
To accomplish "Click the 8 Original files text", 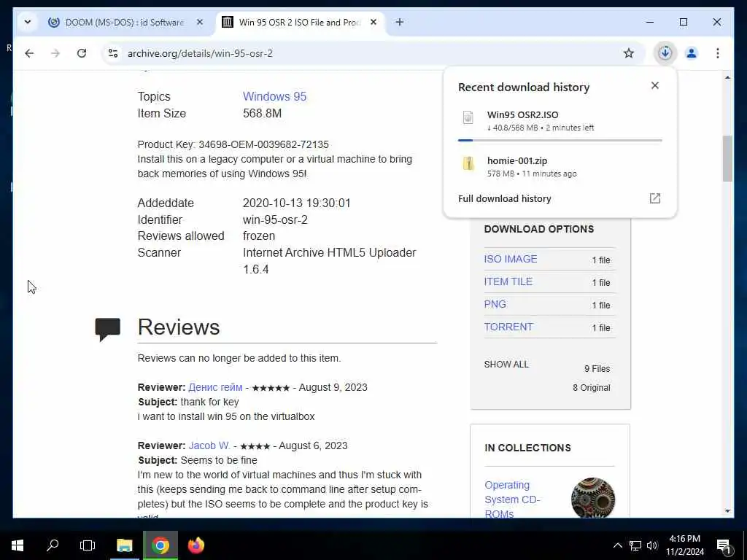I will pyautogui.click(x=591, y=388).
